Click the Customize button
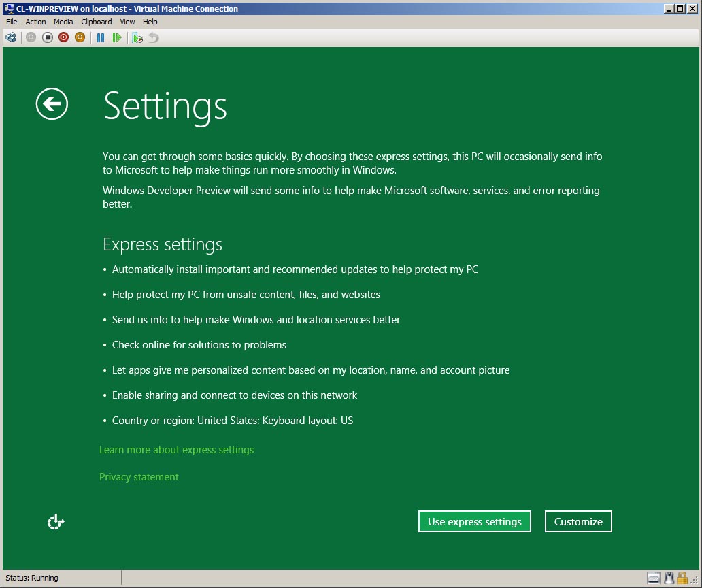This screenshot has height=588, width=702. click(x=578, y=521)
